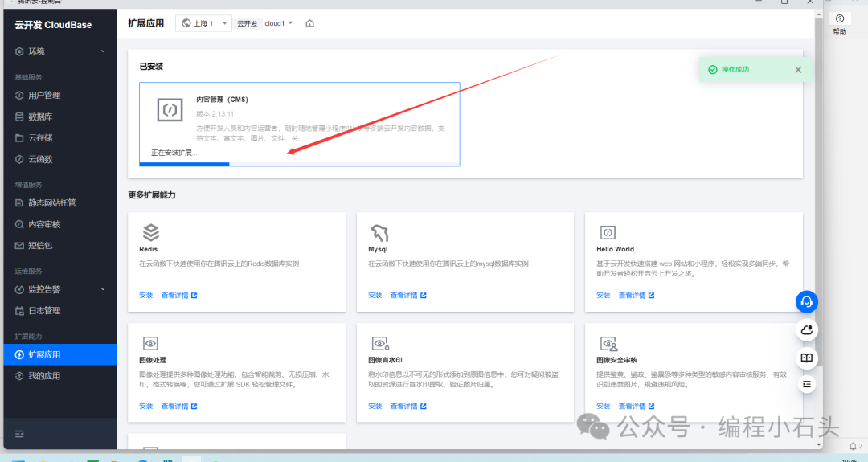Open the floating documentation book button
Image resolution: width=868 pixels, height=462 pixels.
pyautogui.click(x=807, y=358)
